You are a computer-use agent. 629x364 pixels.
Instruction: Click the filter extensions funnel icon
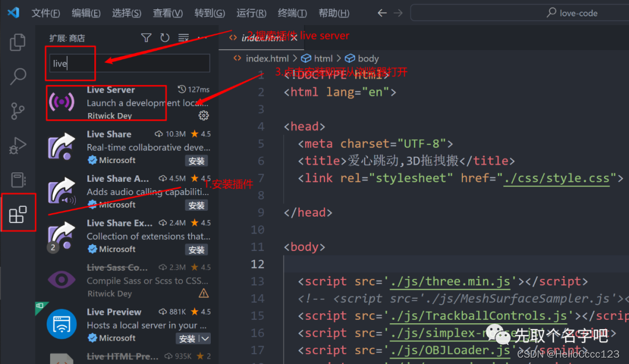click(x=146, y=38)
